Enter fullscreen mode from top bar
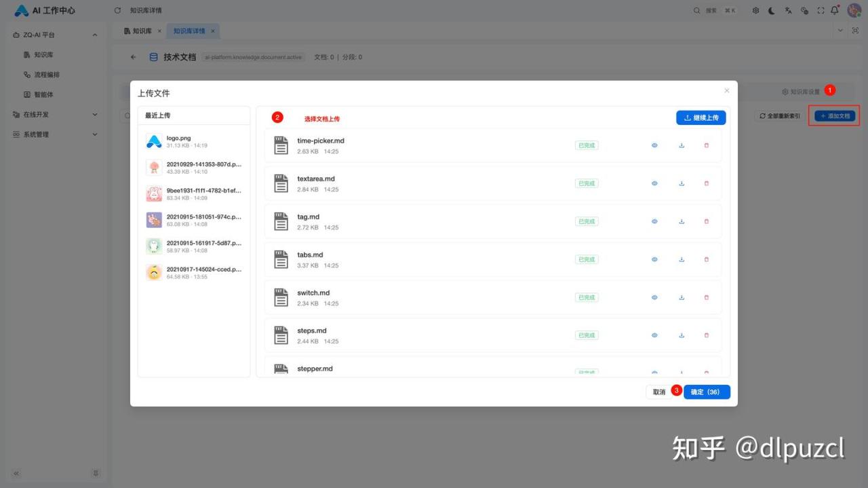This screenshot has width=868, height=488. point(821,11)
